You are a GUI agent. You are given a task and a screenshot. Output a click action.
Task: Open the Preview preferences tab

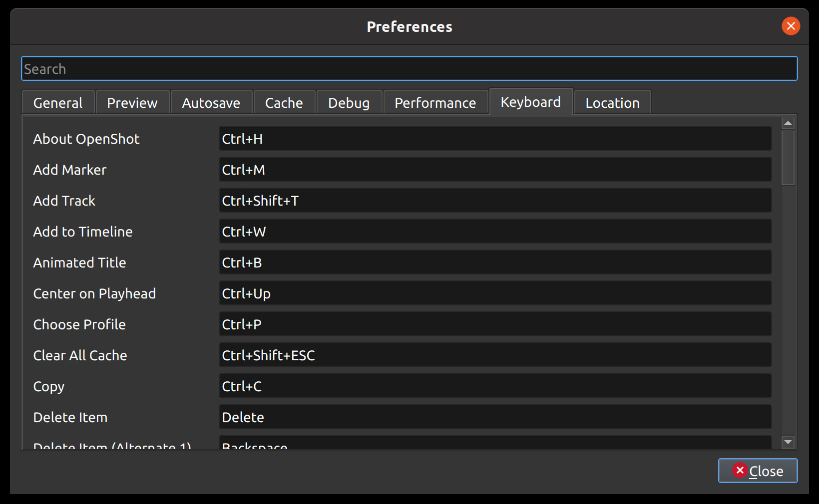(132, 102)
